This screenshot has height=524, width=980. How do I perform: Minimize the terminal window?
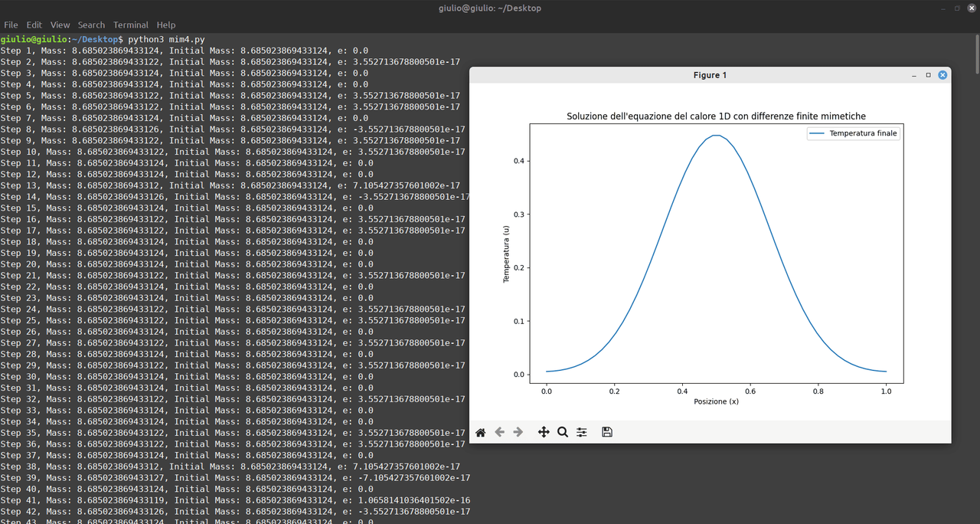942,8
